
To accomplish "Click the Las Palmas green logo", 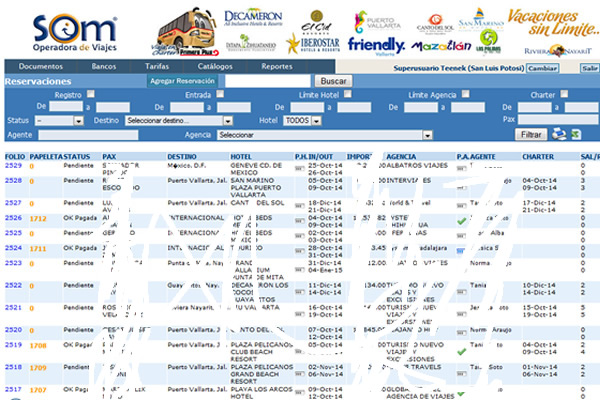I will 488,41.
